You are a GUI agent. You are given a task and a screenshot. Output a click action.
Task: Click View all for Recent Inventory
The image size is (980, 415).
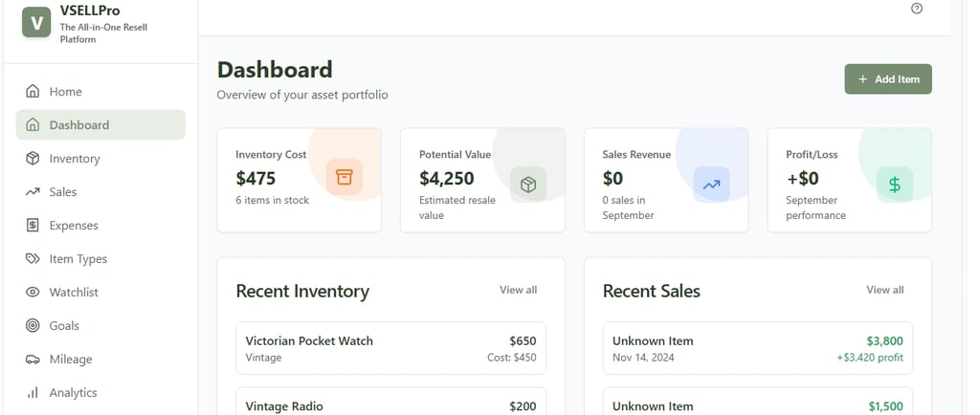point(518,290)
